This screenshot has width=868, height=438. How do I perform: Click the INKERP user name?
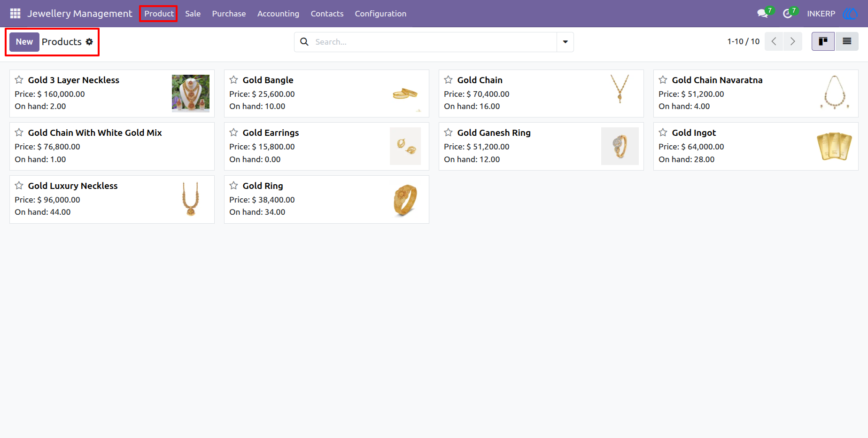pos(821,14)
